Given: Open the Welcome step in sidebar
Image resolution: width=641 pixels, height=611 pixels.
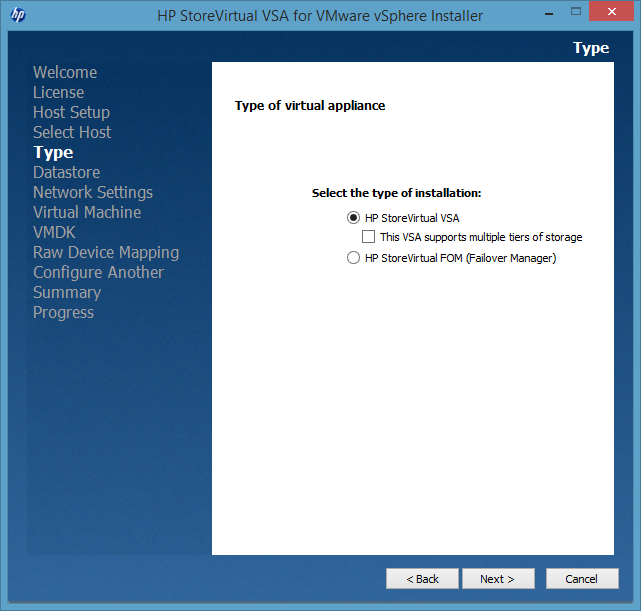Looking at the screenshot, I should [65, 72].
